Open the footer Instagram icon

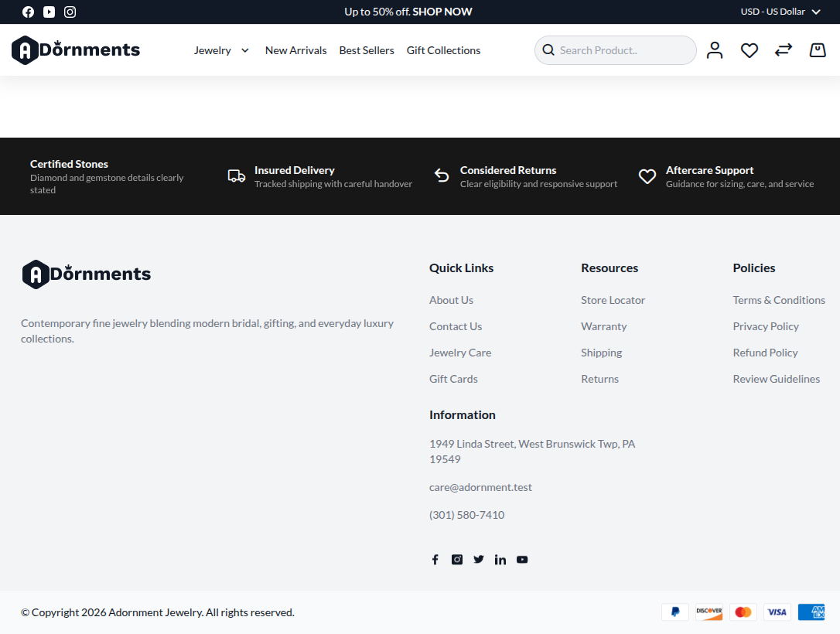[457, 560]
